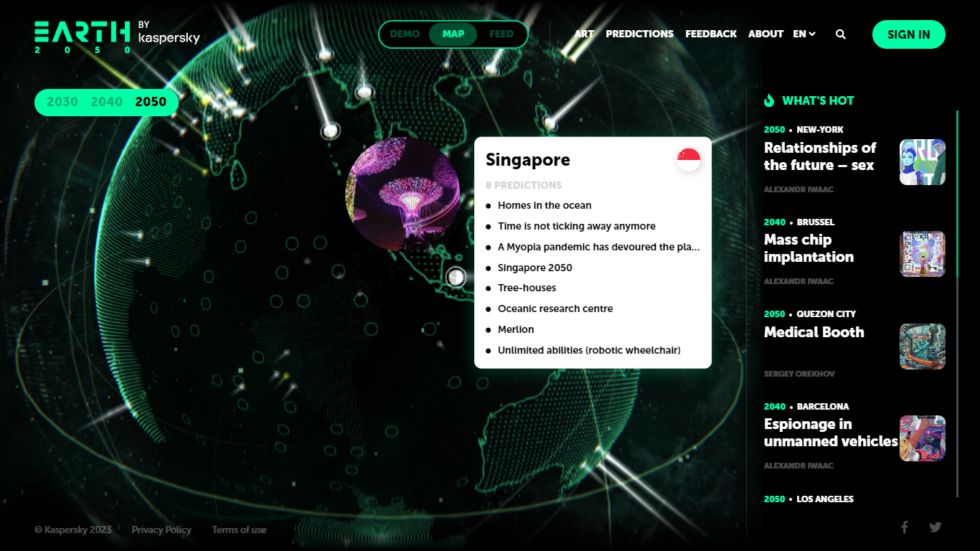Click the Earth 2050 Kaspersky logo

tap(117, 37)
